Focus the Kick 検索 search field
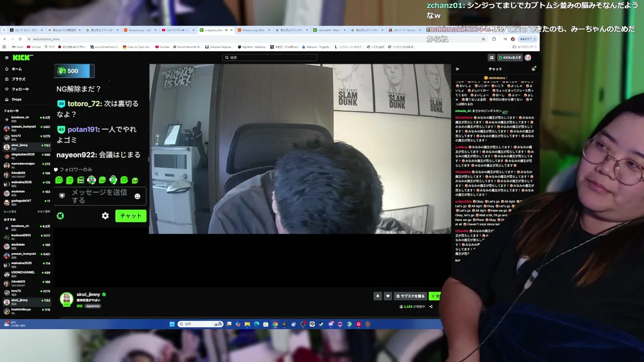 pos(270,58)
